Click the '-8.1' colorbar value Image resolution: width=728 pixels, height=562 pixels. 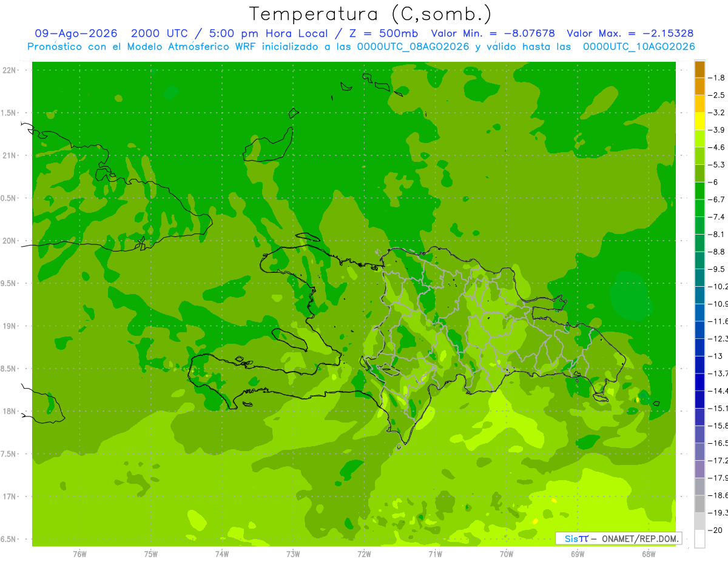click(716, 234)
